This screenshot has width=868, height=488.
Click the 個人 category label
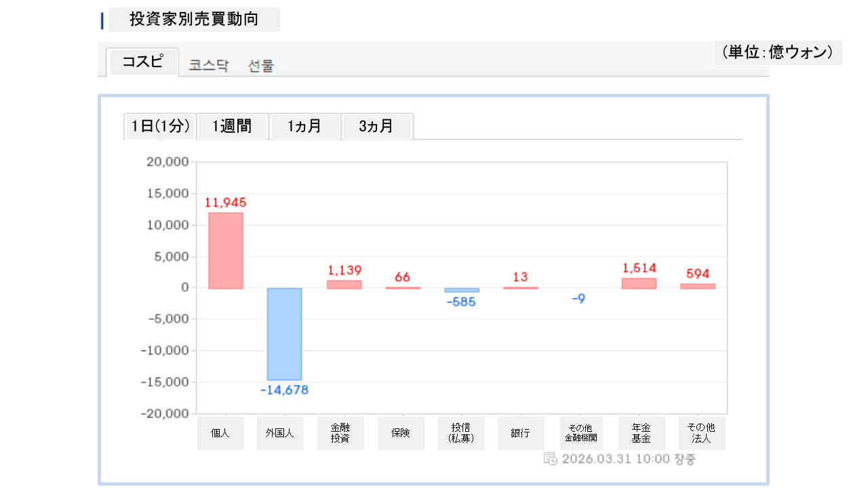(x=220, y=433)
